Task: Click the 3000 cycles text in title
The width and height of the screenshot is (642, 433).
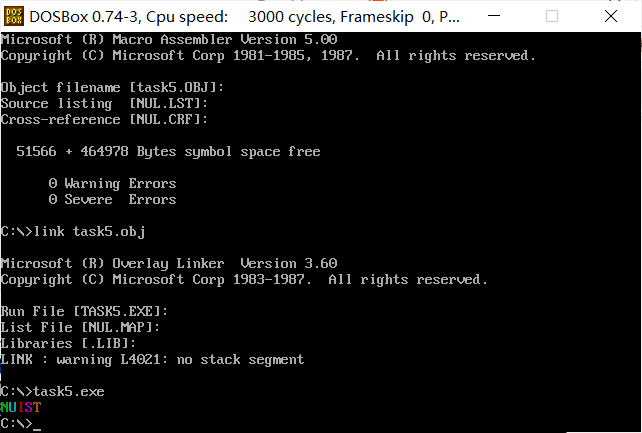Action: 290,17
